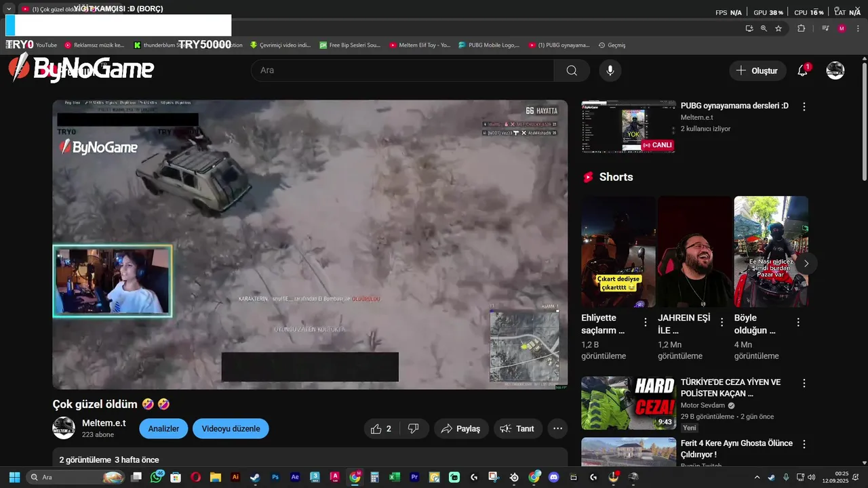
Task: Focus the YouTube Ara search field
Action: pyautogui.click(x=403, y=70)
